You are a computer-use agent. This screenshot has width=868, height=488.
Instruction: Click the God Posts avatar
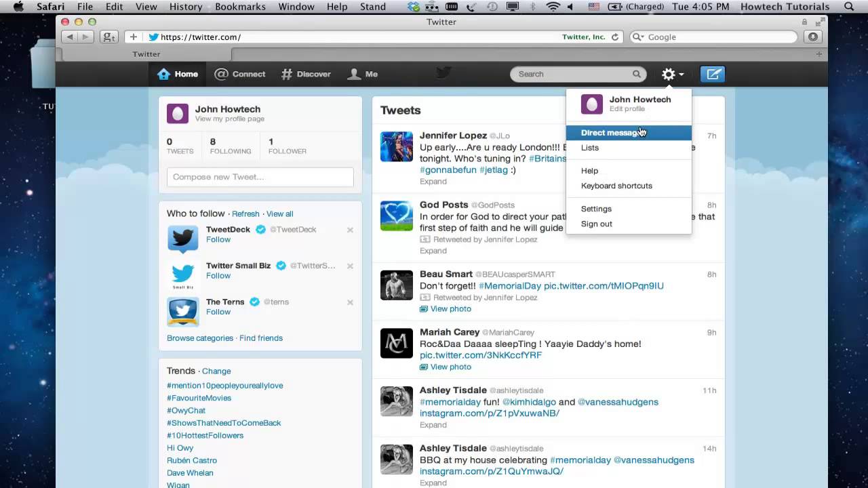(397, 216)
